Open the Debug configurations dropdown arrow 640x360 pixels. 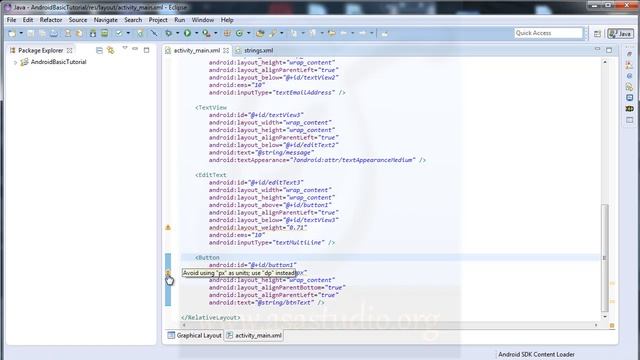pyautogui.click(x=177, y=33)
